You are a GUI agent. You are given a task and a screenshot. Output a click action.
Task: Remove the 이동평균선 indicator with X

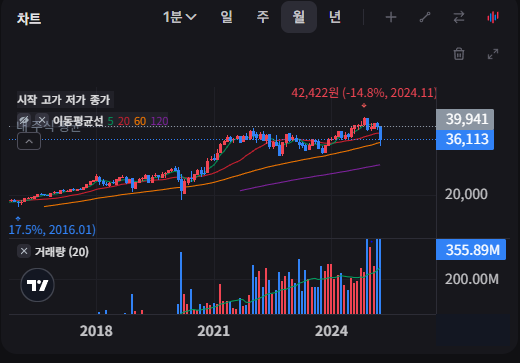[x=42, y=120]
